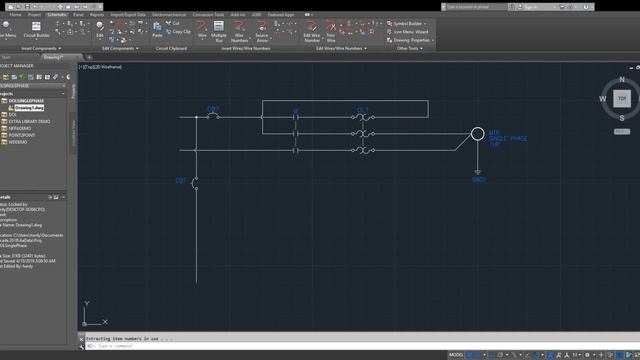640x360 pixels.
Task: Click the Edit component tool
Action: [x=100, y=29]
